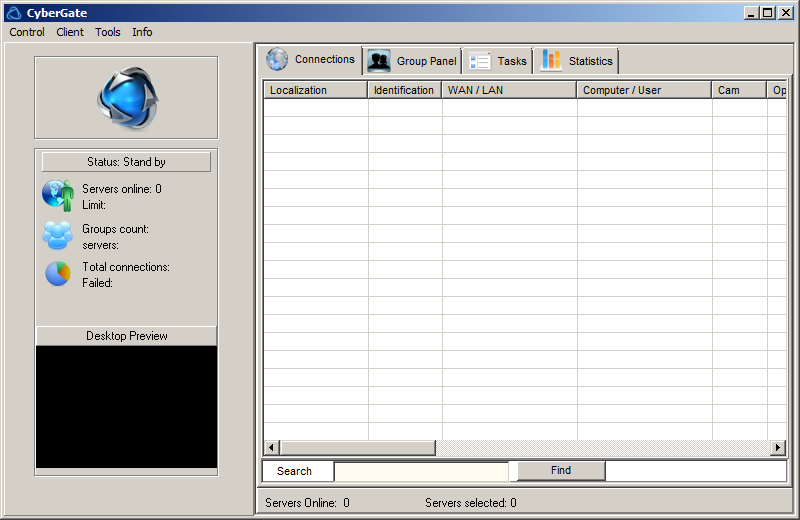800x520 pixels.
Task: Click the horizontal scrollbar right arrow
Action: pyautogui.click(x=778, y=447)
